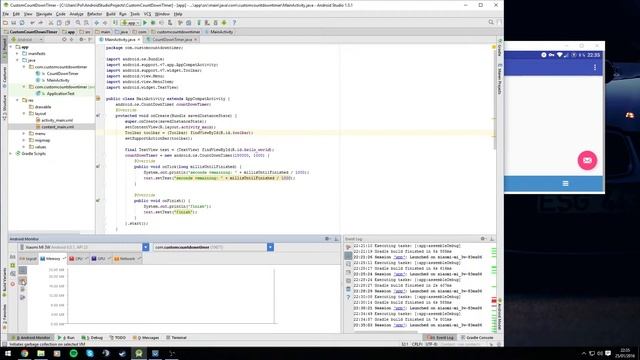The height and width of the screenshot is (360, 640).
Task: Open the Gradle Console tool window button
Action: point(477,338)
